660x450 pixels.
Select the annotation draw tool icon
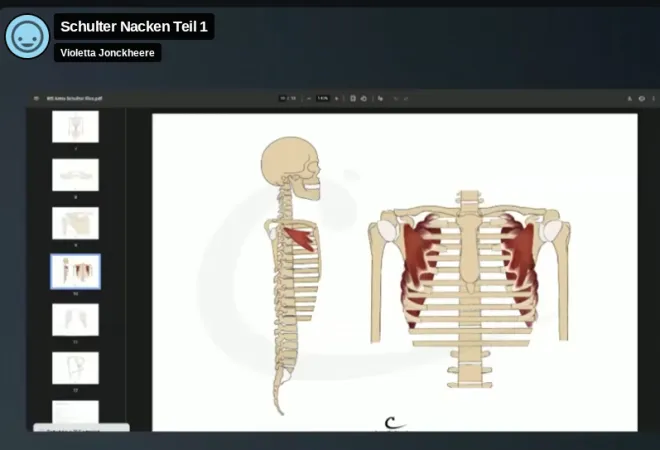[x=380, y=99]
